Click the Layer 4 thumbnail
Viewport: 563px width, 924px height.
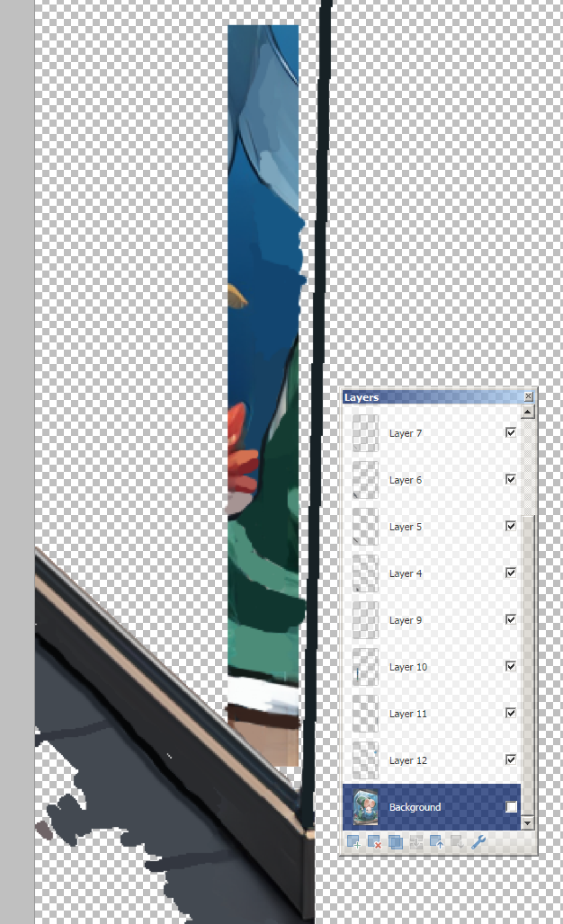click(365, 573)
